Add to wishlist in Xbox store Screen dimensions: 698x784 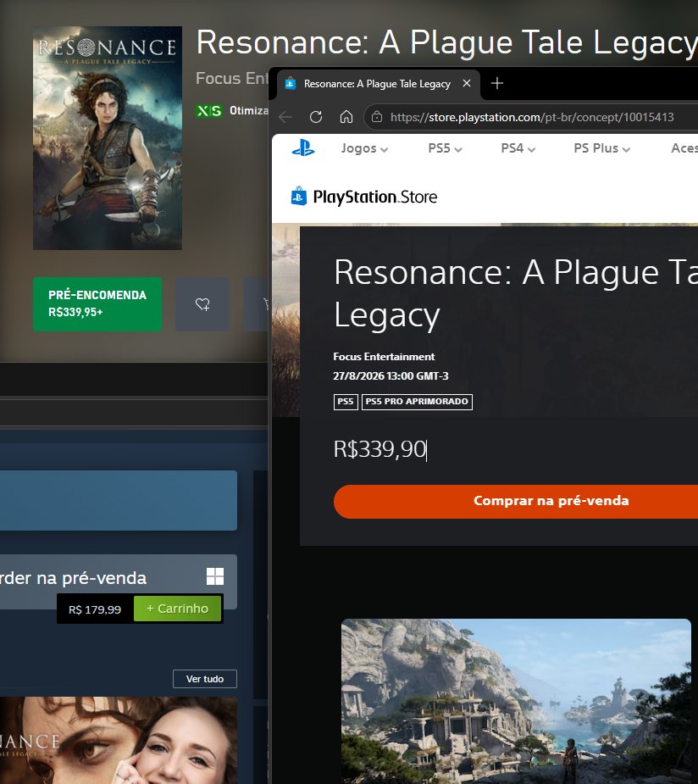202,304
